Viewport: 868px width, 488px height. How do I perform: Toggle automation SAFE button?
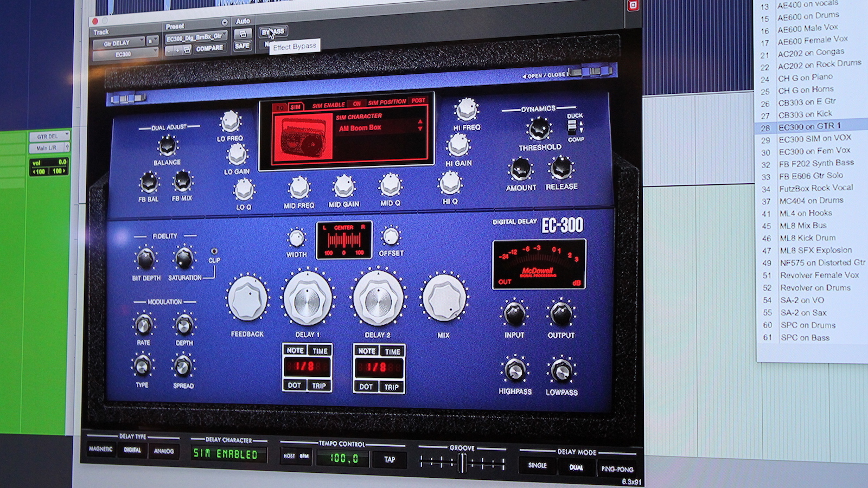(242, 46)
